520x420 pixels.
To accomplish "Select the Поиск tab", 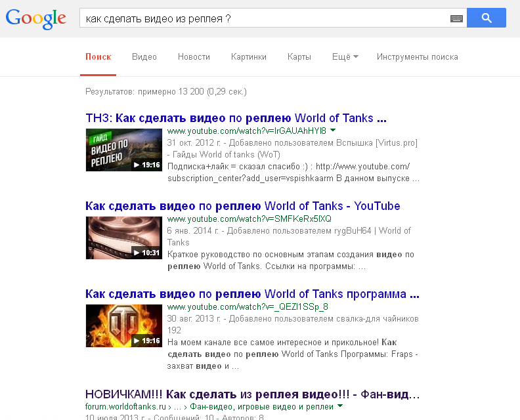I will (x=98, y=56).
